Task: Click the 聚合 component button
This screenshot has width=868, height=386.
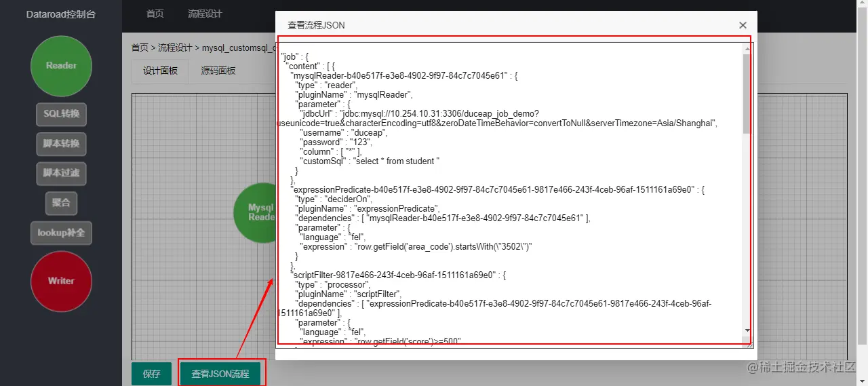Action: tap(61, 203)
